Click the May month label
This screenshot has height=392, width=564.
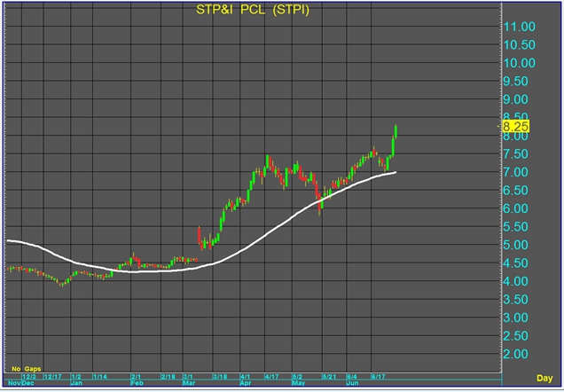299,383
